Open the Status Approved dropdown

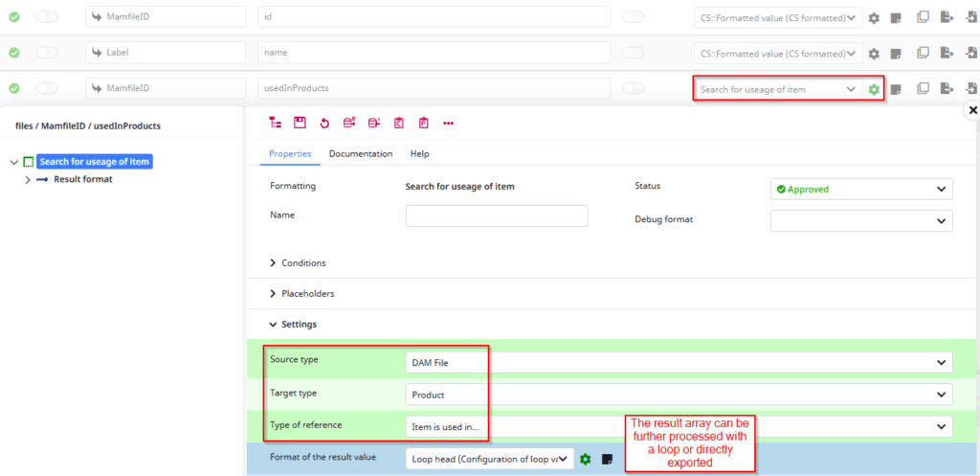pyautogui.click(x=861, y=189)
